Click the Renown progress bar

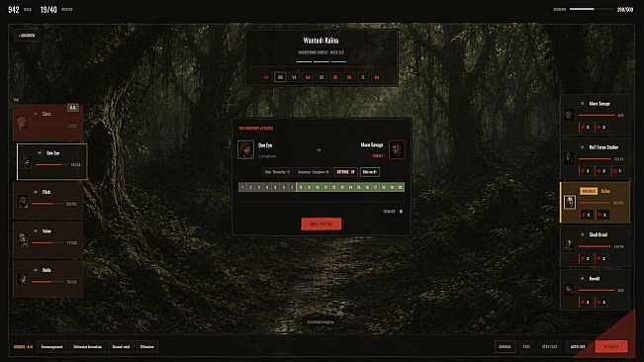[592, 9]
